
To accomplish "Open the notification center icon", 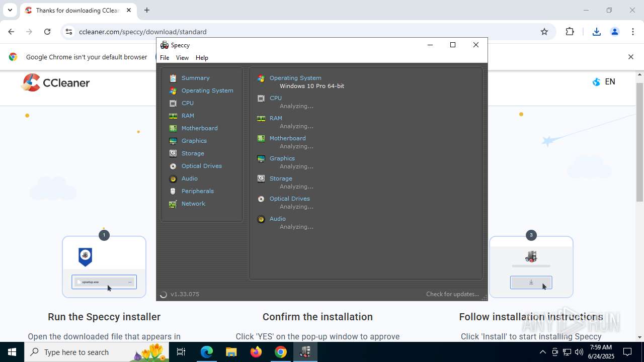I will tap(628, 352).
